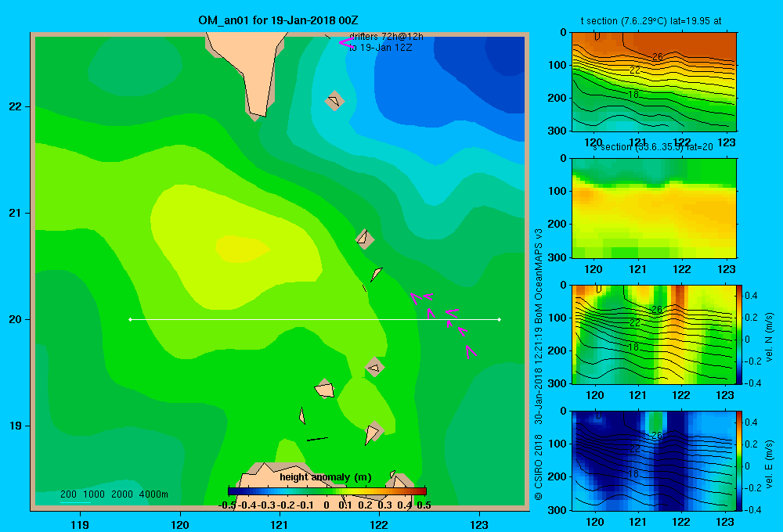Click the vertical '© CSIRO 2018' copyright text
This screenshot has width=783, height=532.
pyautogui.click(x=539, y=467)
